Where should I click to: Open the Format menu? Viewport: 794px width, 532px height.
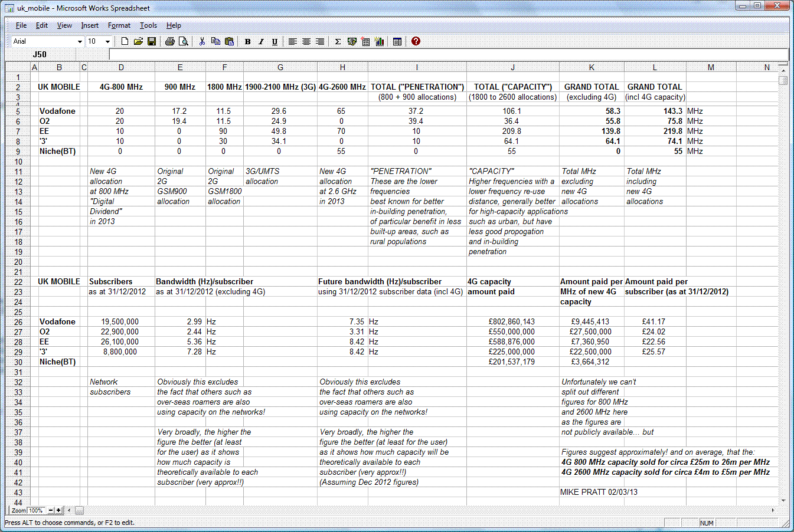pyautogui.click(x=119, y=25)
